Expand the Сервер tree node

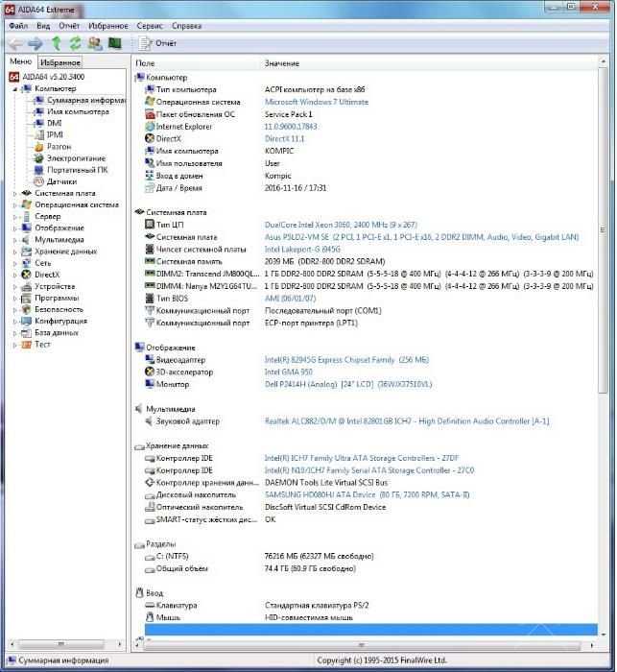click(15, 217)
